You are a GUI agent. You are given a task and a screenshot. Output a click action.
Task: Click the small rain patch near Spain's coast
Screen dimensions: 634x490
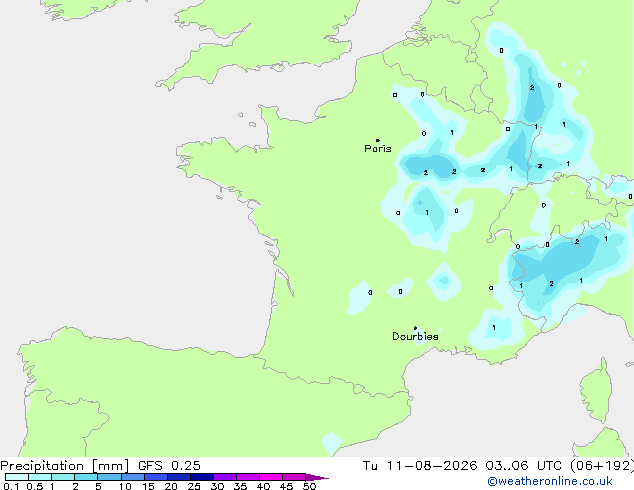332,443
